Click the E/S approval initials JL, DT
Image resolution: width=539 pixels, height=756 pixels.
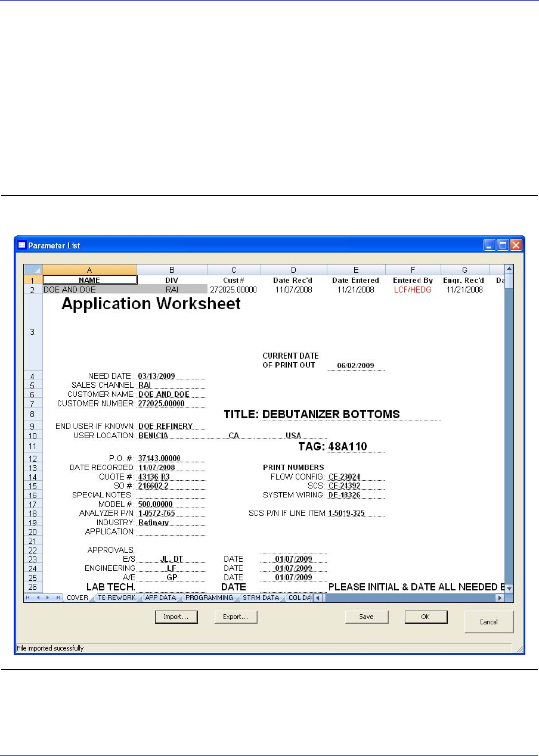(171, 559)
